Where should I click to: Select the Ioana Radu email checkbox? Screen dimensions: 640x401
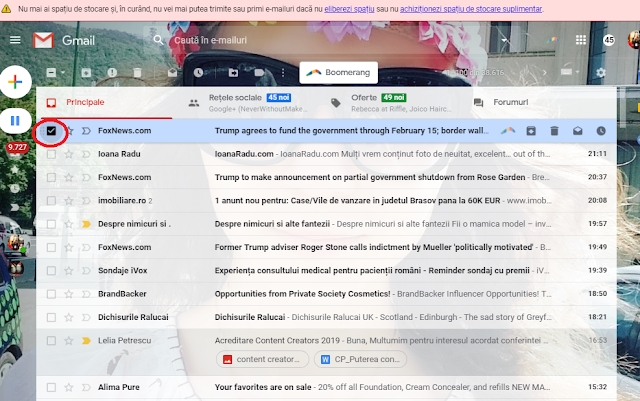tap(51, 154)
